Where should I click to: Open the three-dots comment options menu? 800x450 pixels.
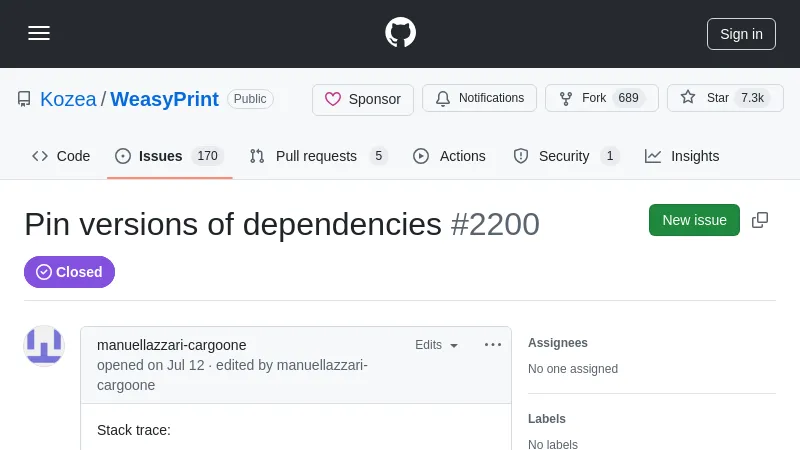(493, 345)
